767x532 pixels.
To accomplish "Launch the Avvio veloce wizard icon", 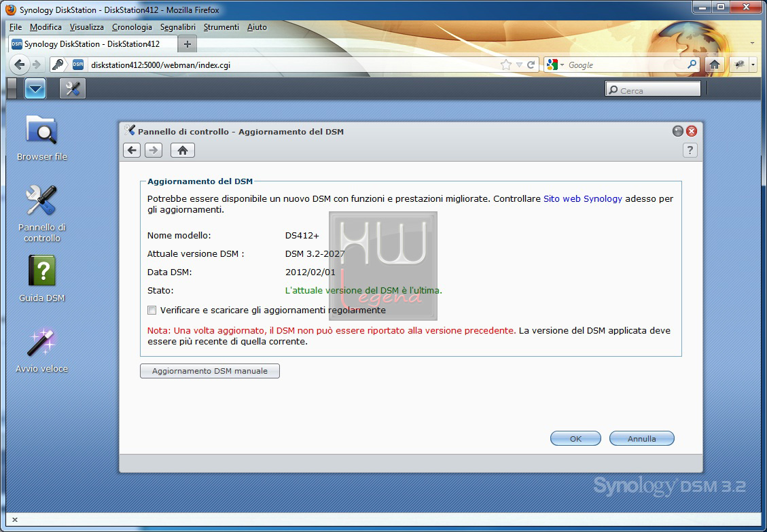I will (41, 351).
